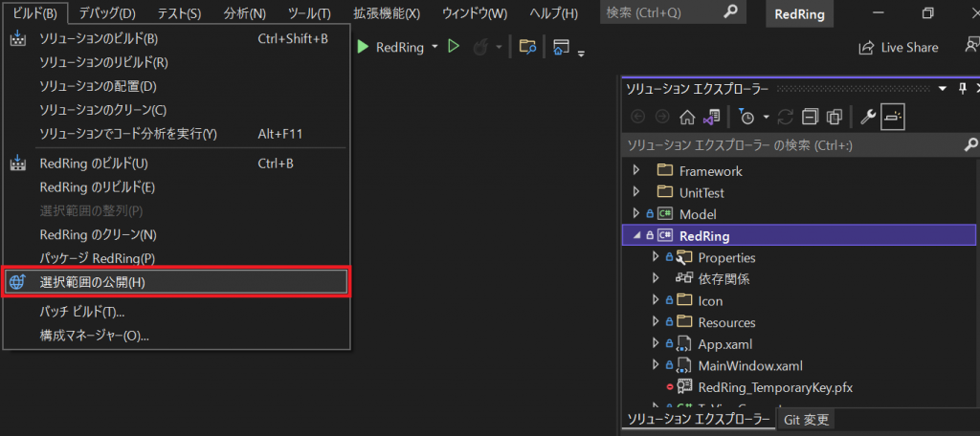The height and width of the screenshot is (436, 980).
Task: Open the Hot Reload options dropdown arrow
Action: [x=499, y=48]
